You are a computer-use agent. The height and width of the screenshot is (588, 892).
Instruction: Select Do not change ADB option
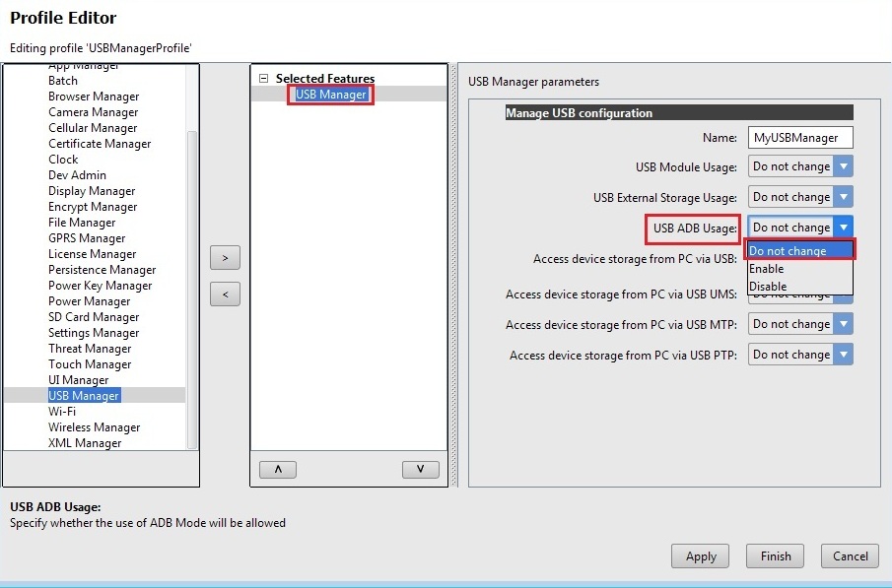click(x=789, y=251)
